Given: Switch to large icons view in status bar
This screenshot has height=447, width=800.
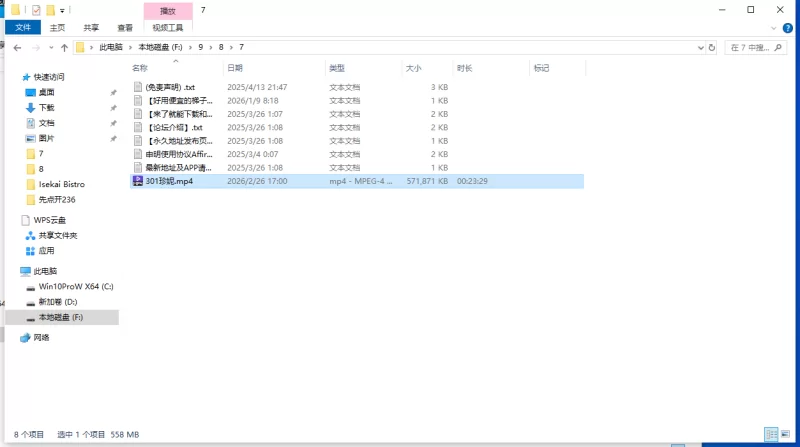Looking at the screenshot, I should 785,434.
